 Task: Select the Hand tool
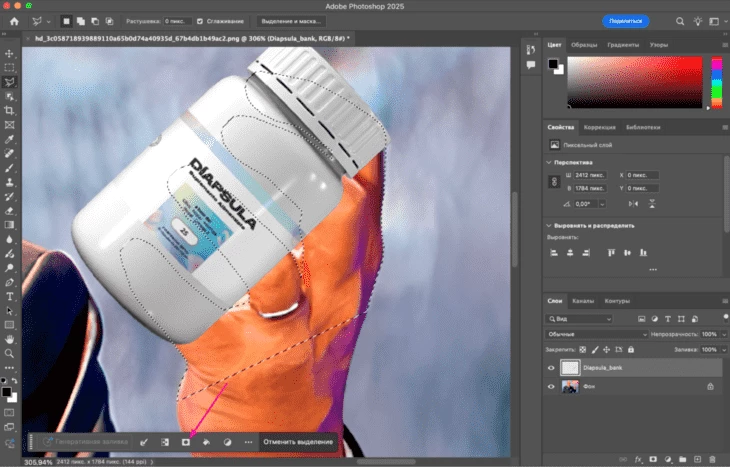click(x=9, y=339)
